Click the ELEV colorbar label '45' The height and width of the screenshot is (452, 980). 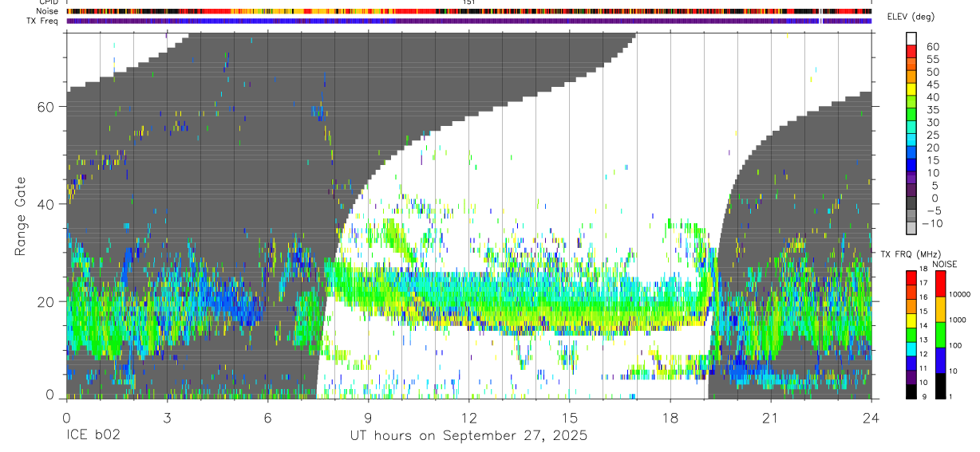(x=931, y=85)
